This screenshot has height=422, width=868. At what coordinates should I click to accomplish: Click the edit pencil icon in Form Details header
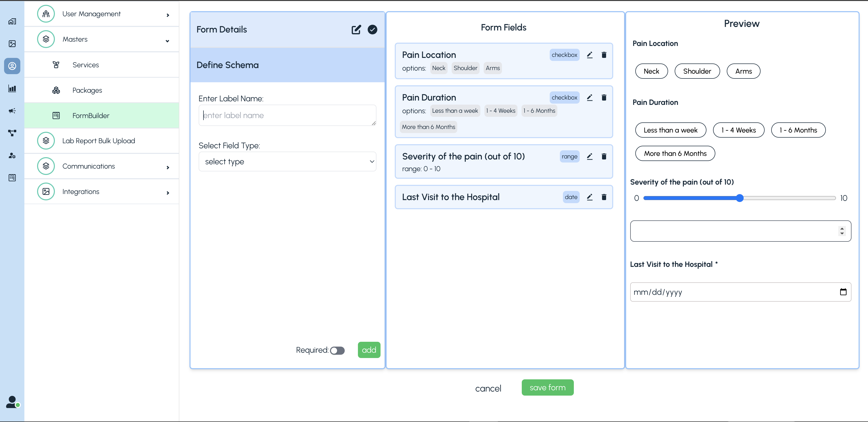[356, 30]
